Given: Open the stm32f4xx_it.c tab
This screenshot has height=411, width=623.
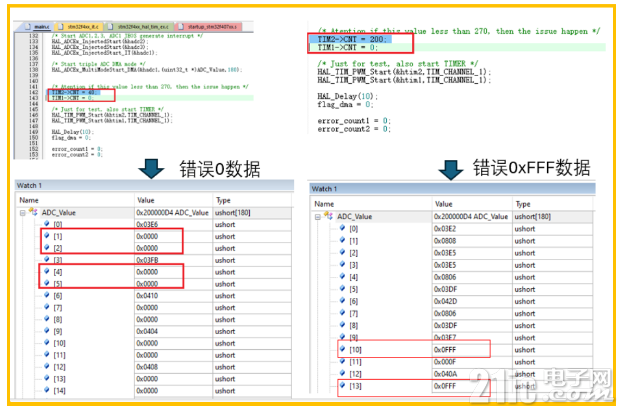Looking at the screenshot, I should (x=78, y=27).
